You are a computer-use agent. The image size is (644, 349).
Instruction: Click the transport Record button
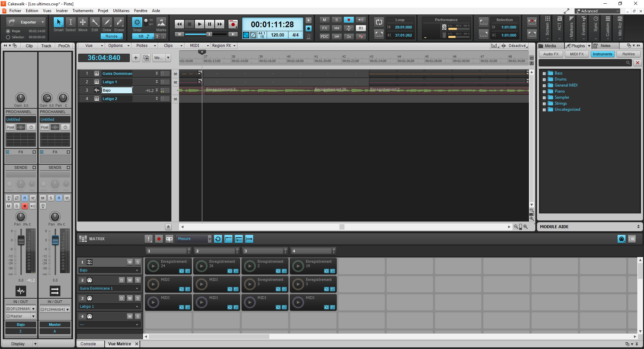coord(233,24)
